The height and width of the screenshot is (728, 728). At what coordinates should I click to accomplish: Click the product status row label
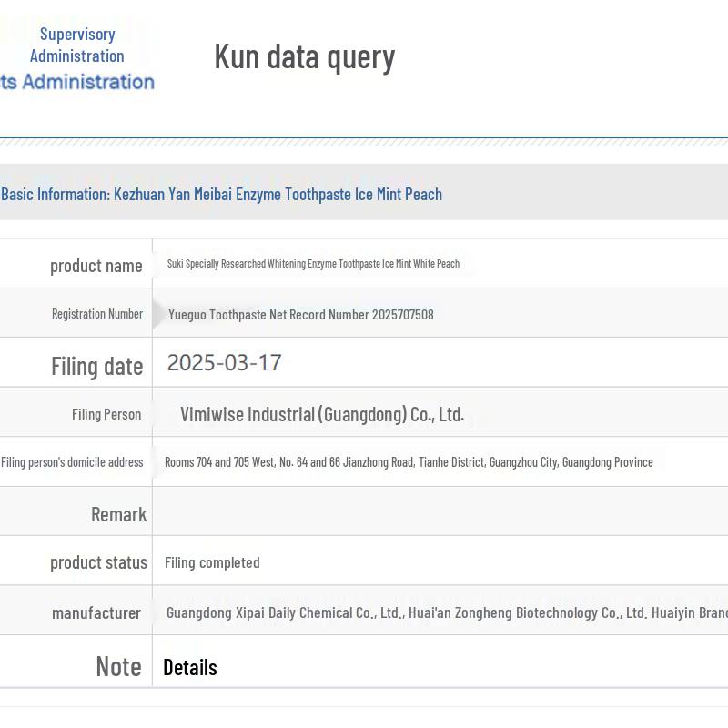click(98, 562)
